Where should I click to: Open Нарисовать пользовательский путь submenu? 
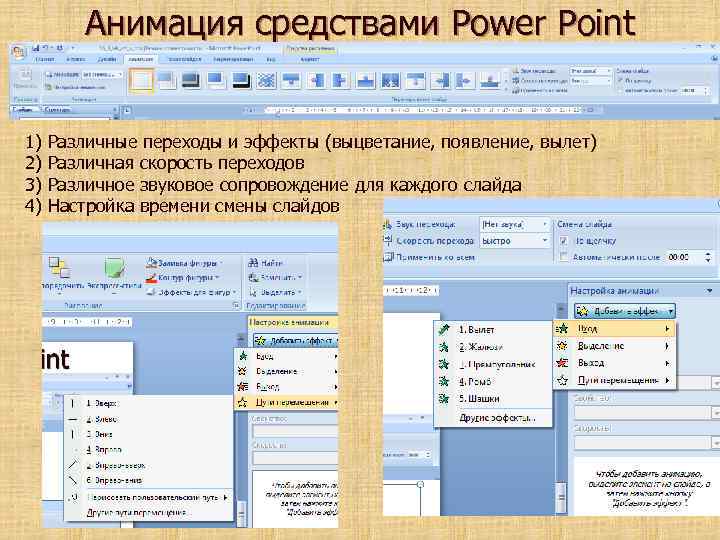click(148, 497)
